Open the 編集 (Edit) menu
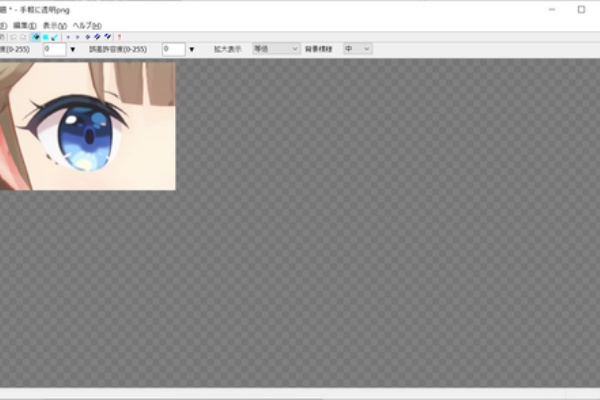The width and height of the screenshot is (600, 400). [x=25, y=24]
